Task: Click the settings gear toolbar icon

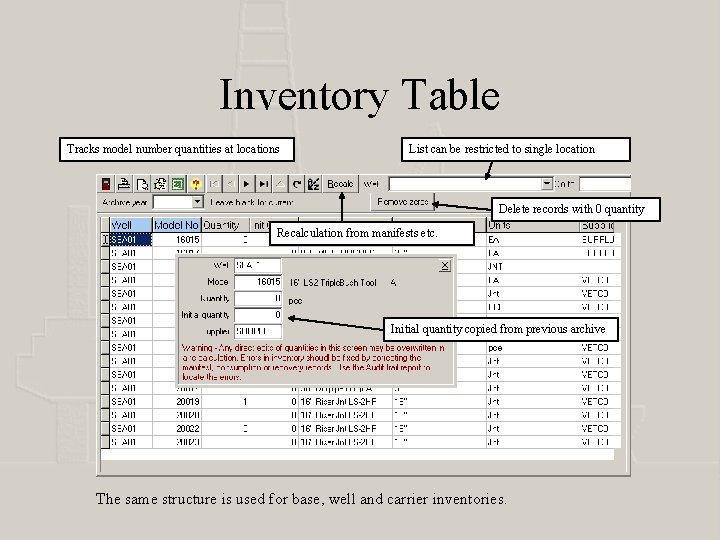Action: (160, 184)
